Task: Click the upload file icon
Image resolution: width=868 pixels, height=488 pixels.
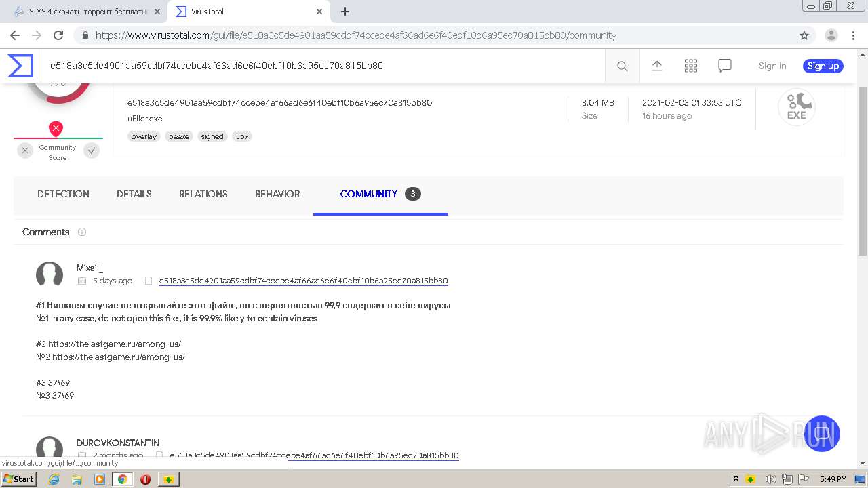Action: (656, 66)
